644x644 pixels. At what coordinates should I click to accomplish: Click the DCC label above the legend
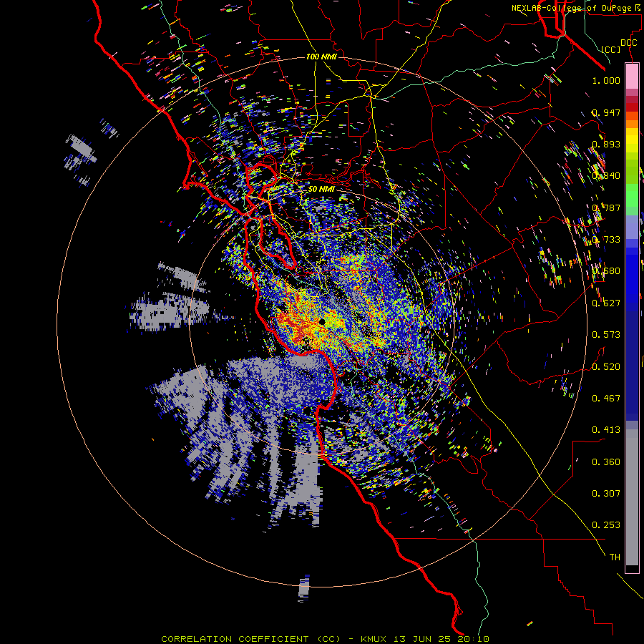coord(628,43)
